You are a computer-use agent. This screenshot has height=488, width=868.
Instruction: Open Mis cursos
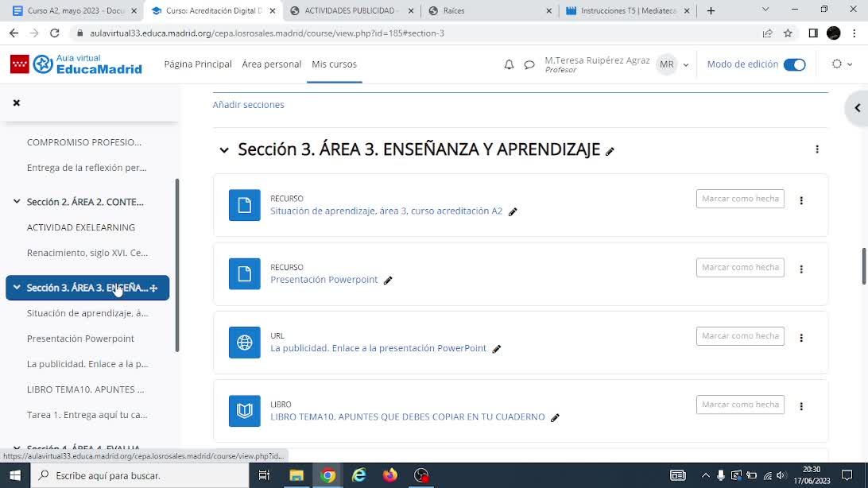(x=335, y=64)
